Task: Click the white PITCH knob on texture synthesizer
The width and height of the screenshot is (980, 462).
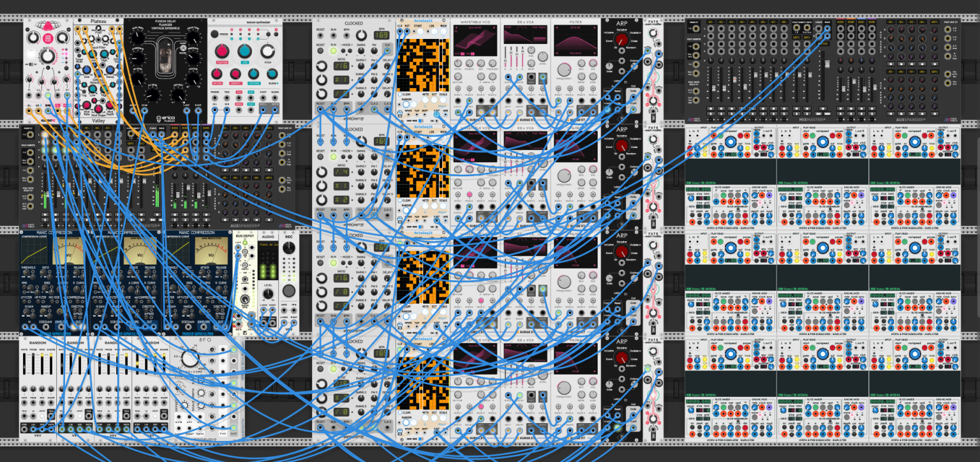Action: coord(267,51)
